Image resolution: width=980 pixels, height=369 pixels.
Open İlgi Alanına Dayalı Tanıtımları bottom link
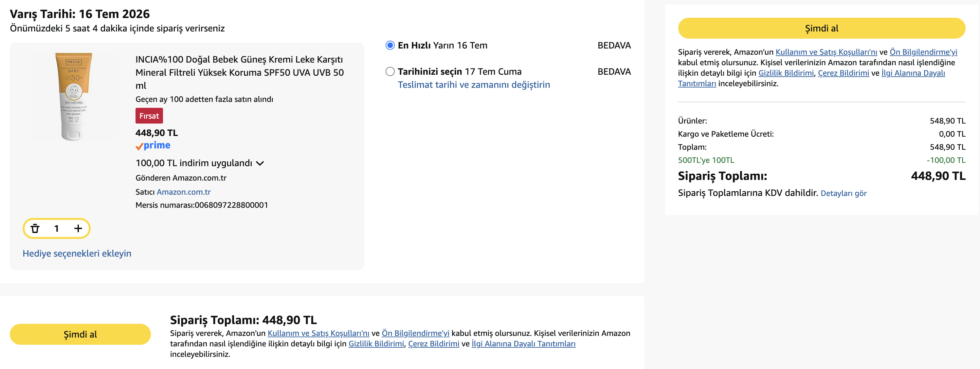(x=523, y=343)
